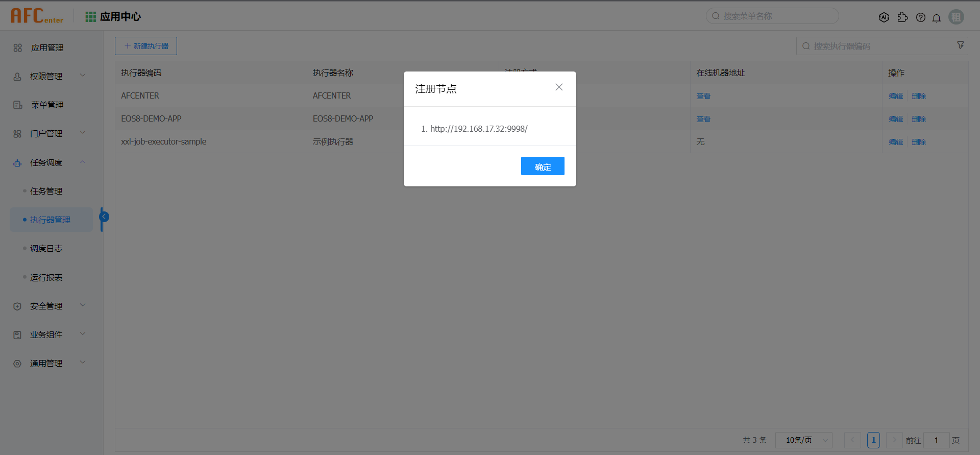Screen dimensions: 980x455
Task: Click the 新建执行器 button
Action: [x=146, y=46]
